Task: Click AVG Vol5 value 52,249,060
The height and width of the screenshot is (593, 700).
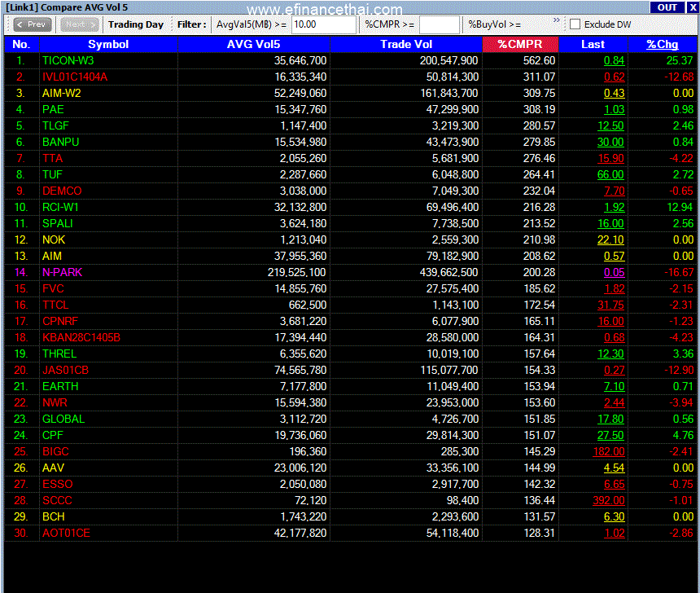Action: pos(300,93)
